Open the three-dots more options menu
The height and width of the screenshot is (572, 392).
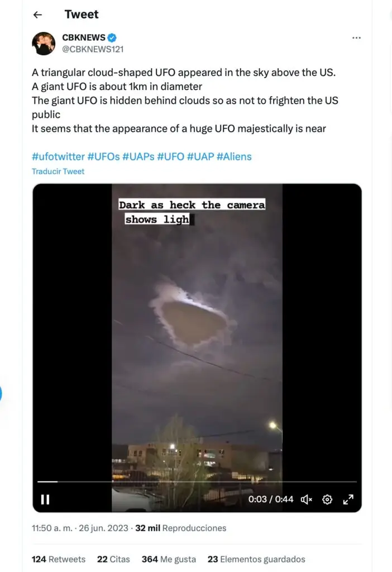(x=356, y=37)
